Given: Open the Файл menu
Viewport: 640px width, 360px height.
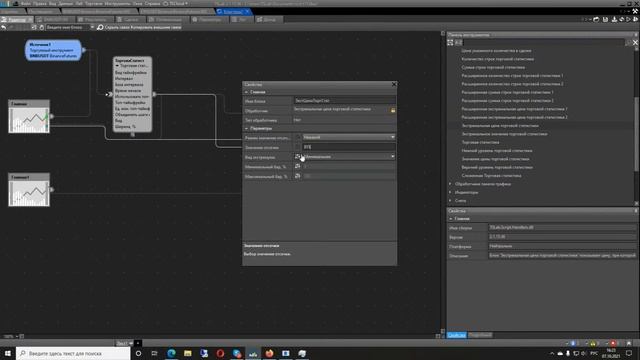Looking at the screenshot, I should [25, 3].
